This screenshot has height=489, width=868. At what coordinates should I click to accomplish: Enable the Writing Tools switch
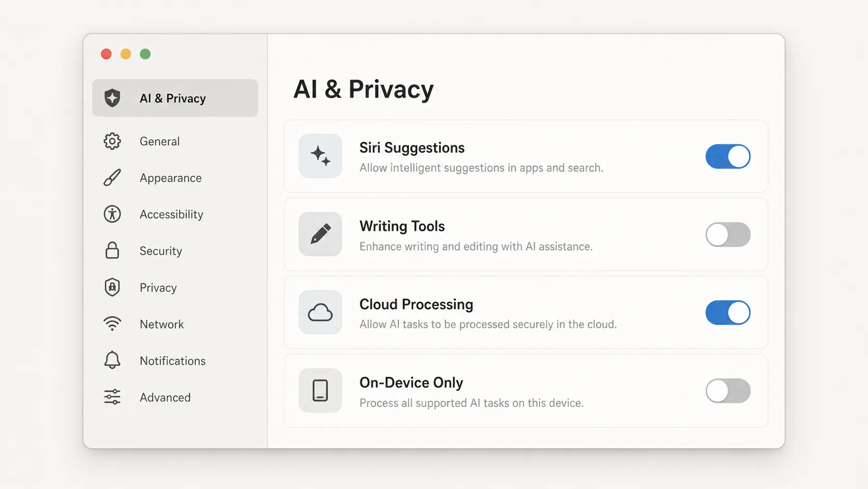point(728,234)
